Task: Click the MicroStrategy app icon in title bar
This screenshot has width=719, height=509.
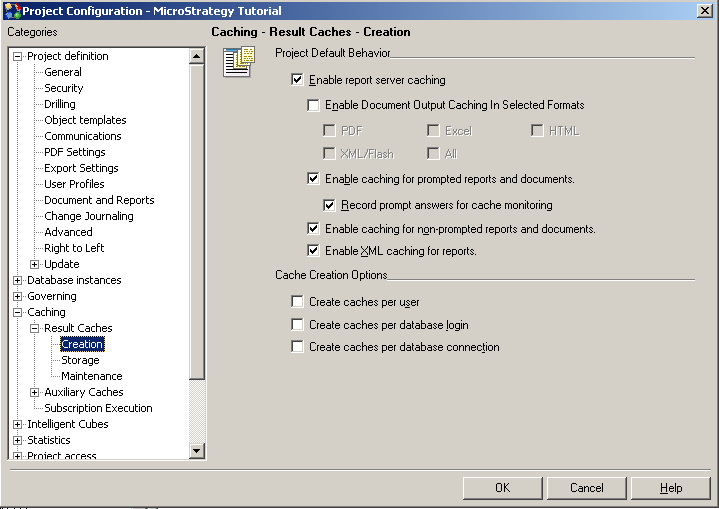Action: tap(11, 10)
